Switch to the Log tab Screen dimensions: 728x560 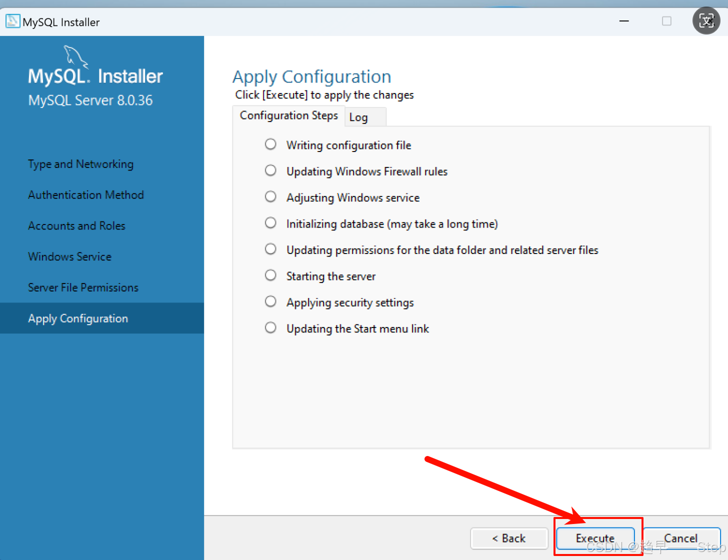point(365,117)
